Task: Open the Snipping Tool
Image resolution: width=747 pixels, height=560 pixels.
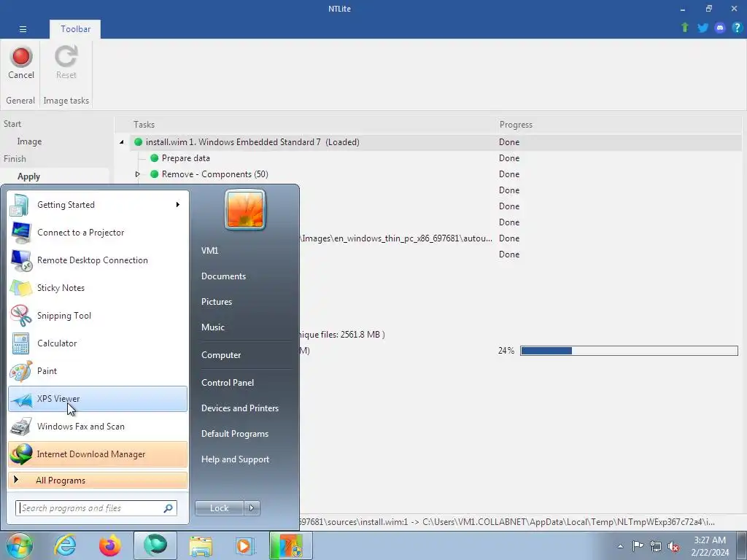Action: [x=98, y=315]
